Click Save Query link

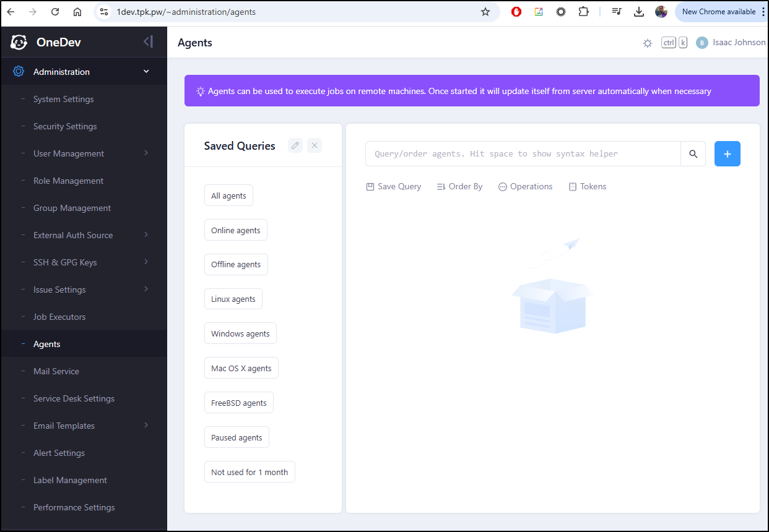[394, 186]
